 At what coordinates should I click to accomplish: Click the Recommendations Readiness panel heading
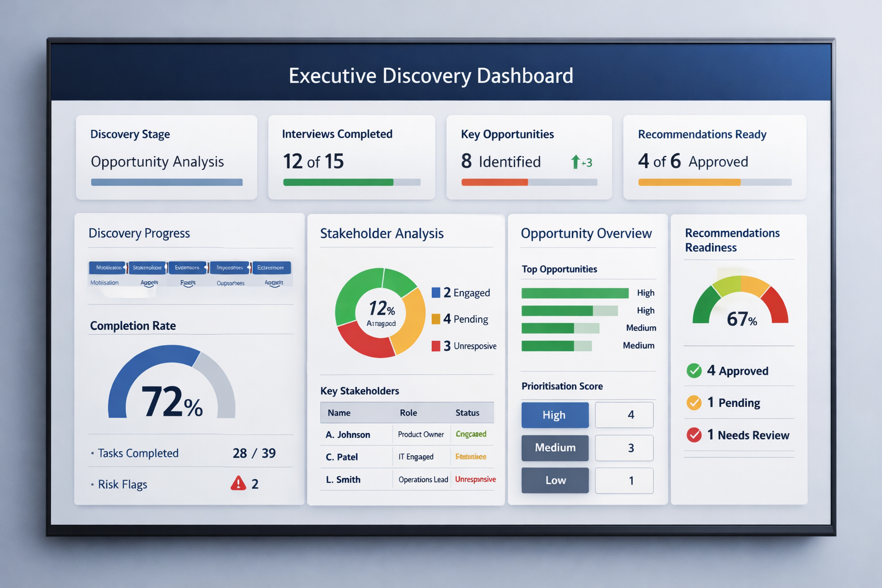point(732,240)
